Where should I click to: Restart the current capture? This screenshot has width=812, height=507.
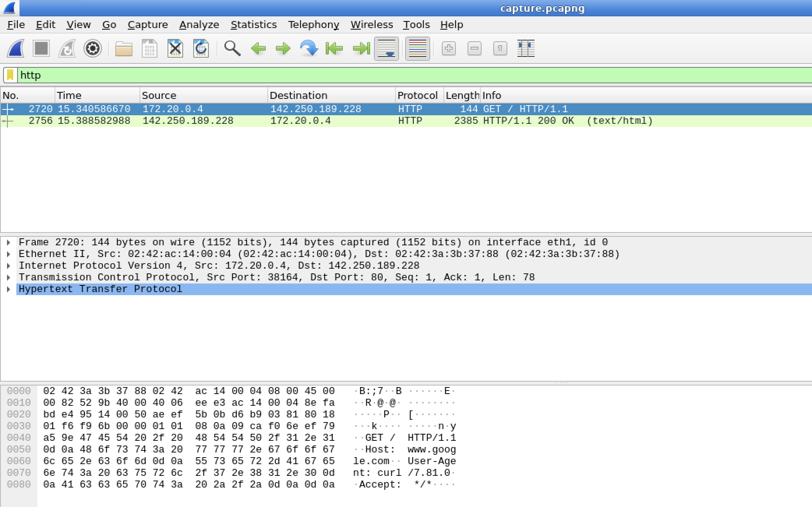tap(67, 49)
